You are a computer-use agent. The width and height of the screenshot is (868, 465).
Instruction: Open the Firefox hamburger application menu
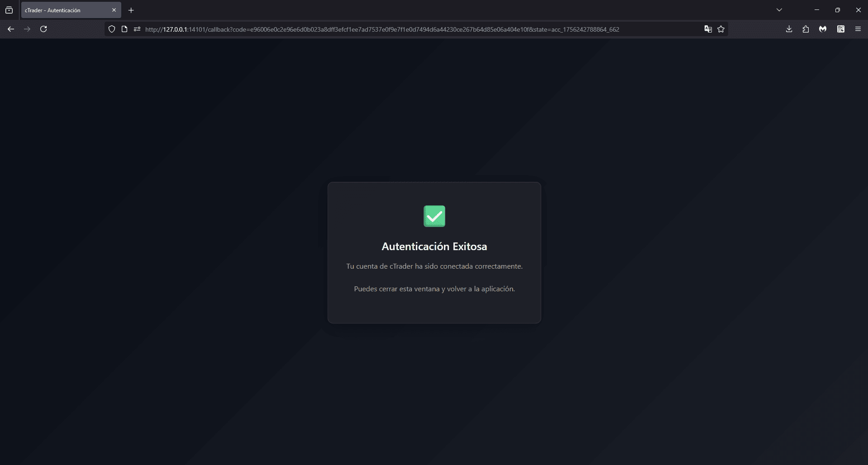pos(858,29)
